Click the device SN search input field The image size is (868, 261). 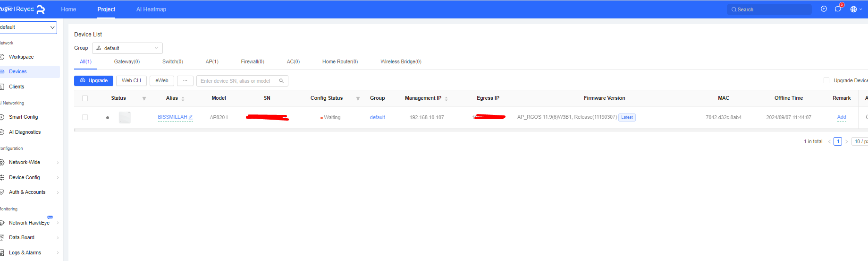click(238, 81)
